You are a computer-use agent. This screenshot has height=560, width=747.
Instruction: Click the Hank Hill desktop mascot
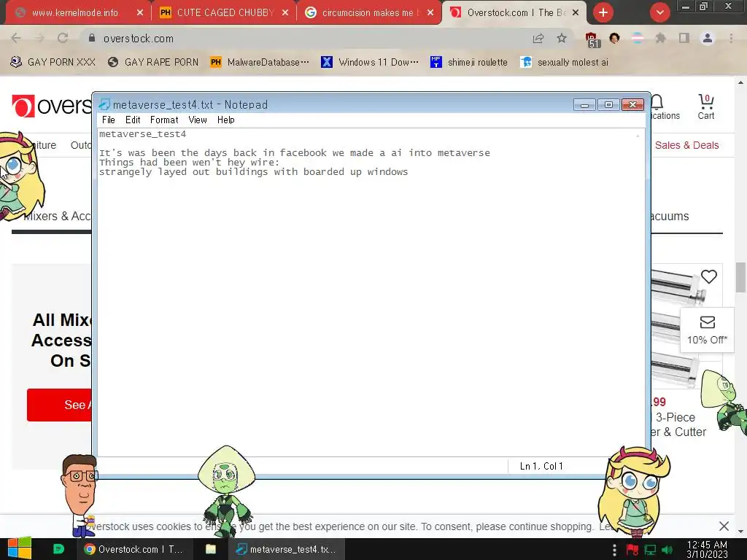point(80,495)
